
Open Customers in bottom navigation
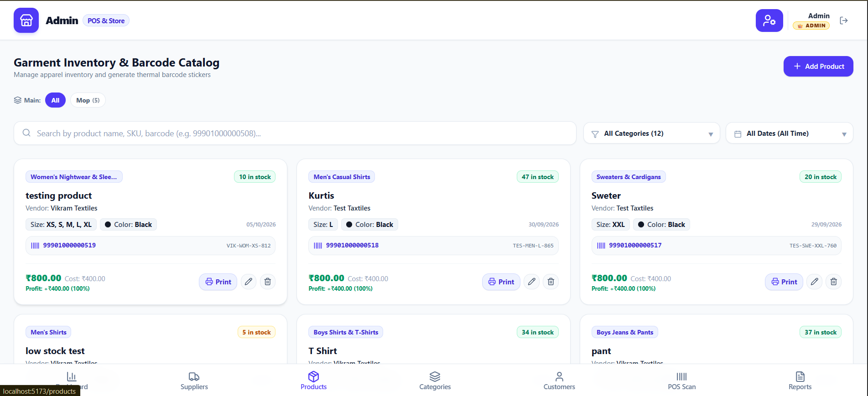tap(559, 381)
